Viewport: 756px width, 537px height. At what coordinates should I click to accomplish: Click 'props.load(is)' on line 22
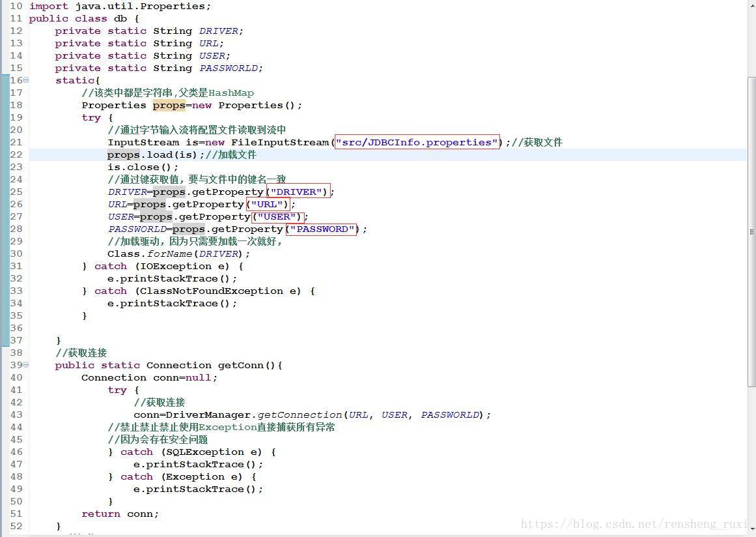(152, 155)
